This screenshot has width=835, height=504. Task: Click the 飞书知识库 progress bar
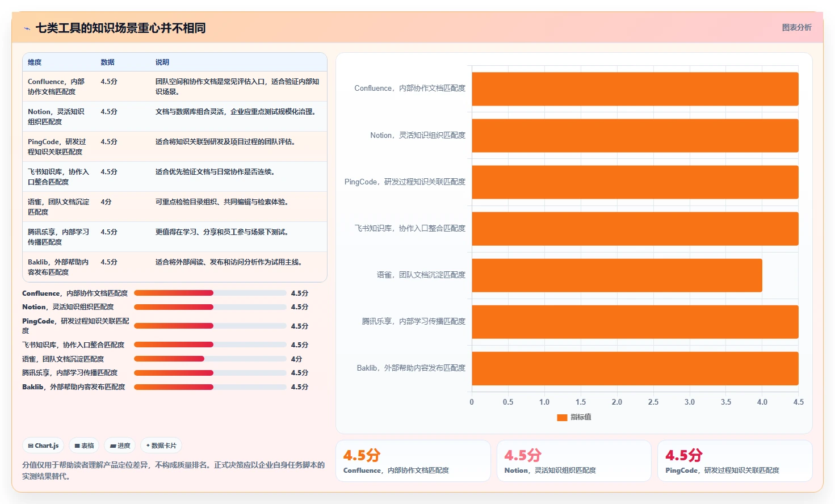pyautogui.click(x=210, y=345)
